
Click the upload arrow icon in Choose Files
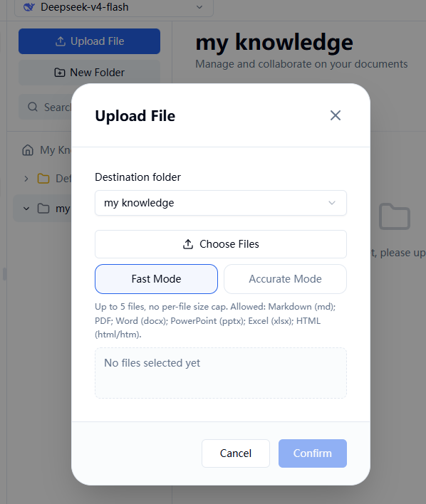(188, 244)
